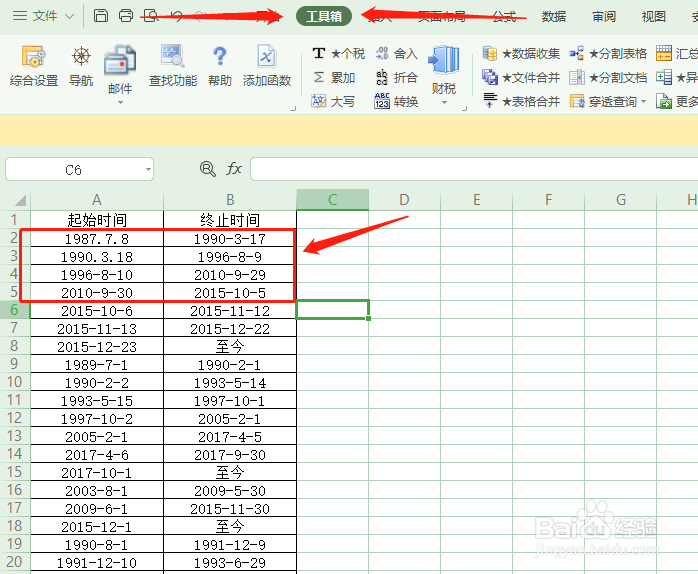Click the 舍入 rounding tool
The height and width of the screenshot is (574, 698).
(x=396, y=53)
